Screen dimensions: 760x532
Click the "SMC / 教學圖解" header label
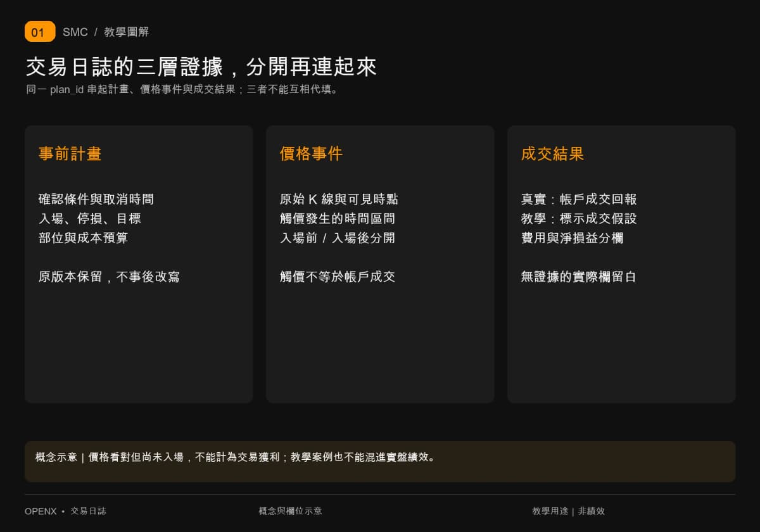point(106,32)
